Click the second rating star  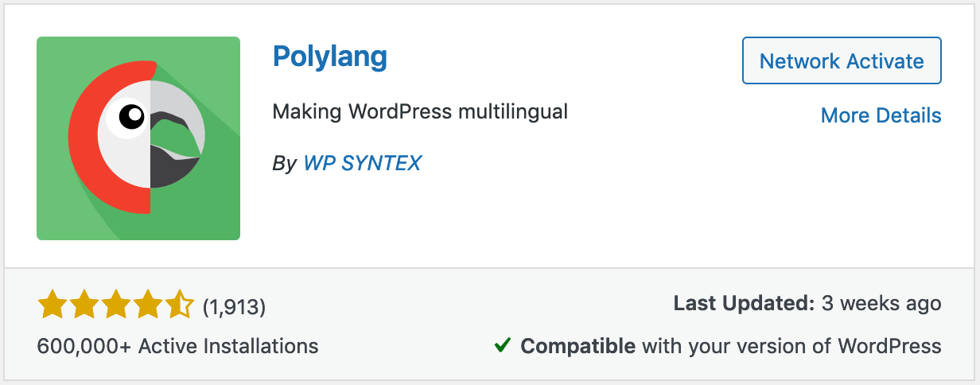pos(84,305)
